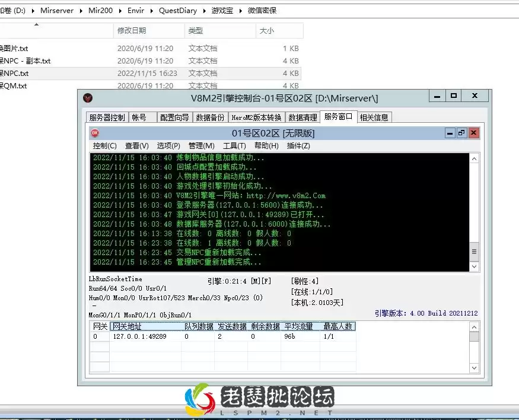519x420 pixels.
Task: Click the log console scroll down arrow
Action: pyautogui.click(x=475, y=266)
